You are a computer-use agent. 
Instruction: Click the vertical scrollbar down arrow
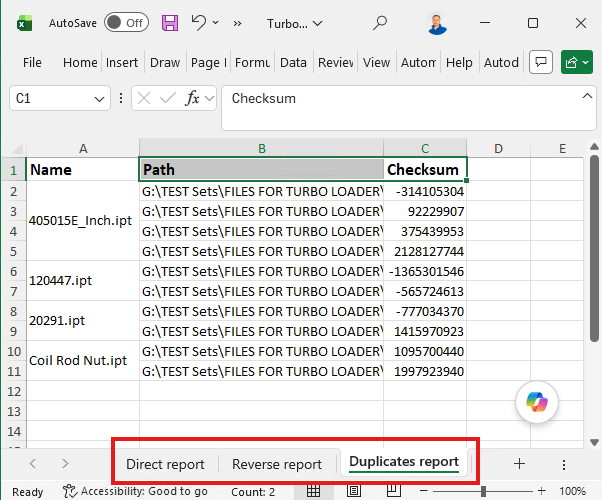click(x=594, y=442)
